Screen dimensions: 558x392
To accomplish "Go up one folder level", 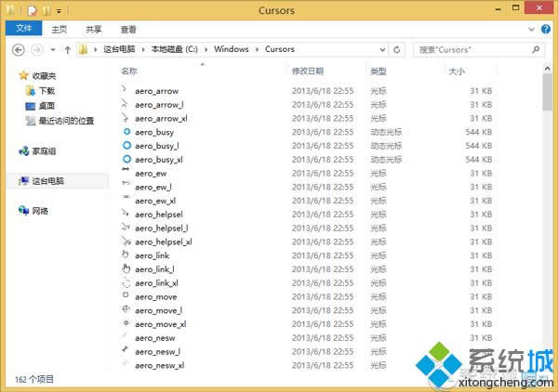I will 68,50.
